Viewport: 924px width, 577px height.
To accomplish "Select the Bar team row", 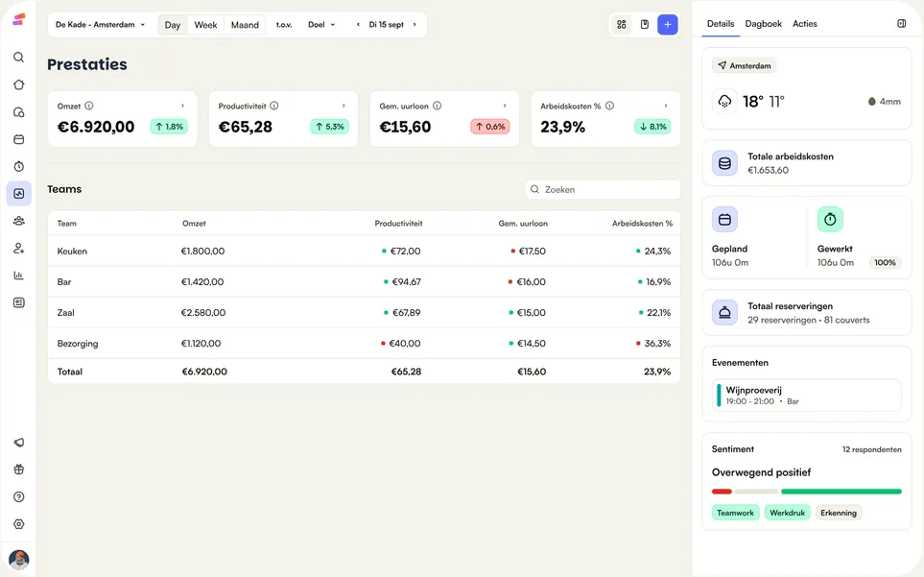I will coord(364,281).
